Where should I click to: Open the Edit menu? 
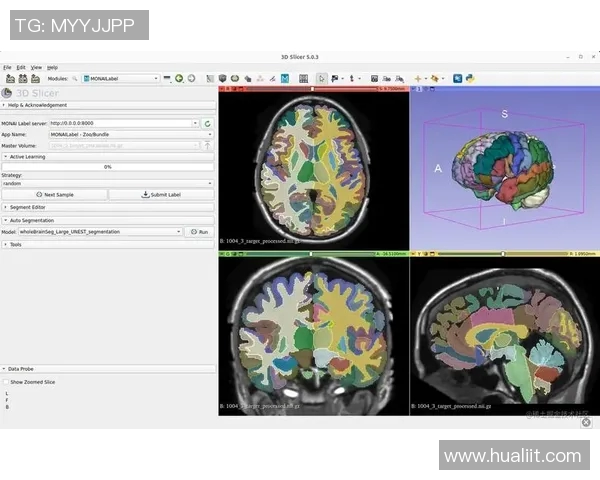pyautogui.click(x=21, y=67)
